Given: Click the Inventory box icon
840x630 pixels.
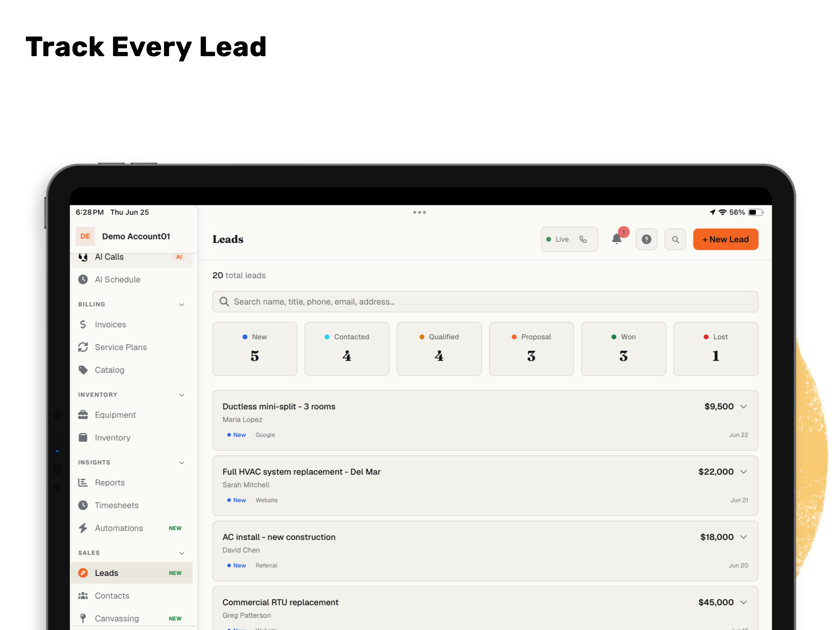Looking at the screenshot, I should tap(83, 437).
